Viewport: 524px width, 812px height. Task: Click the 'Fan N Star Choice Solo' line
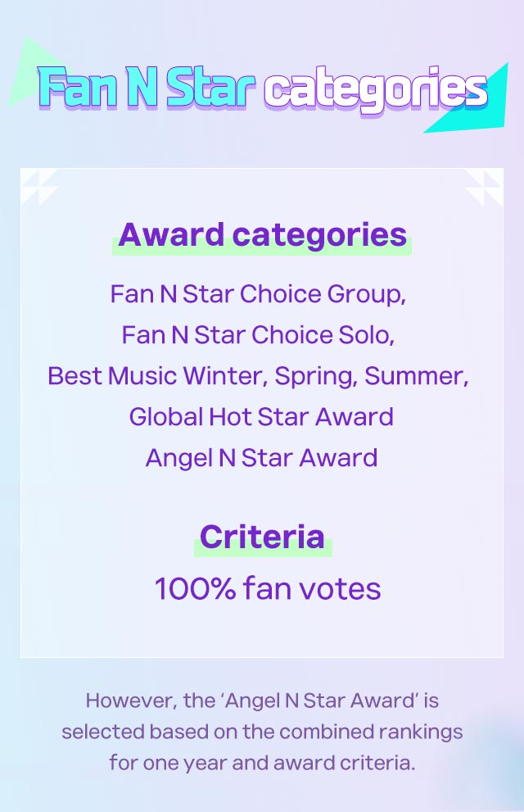(x=258, y=334)
